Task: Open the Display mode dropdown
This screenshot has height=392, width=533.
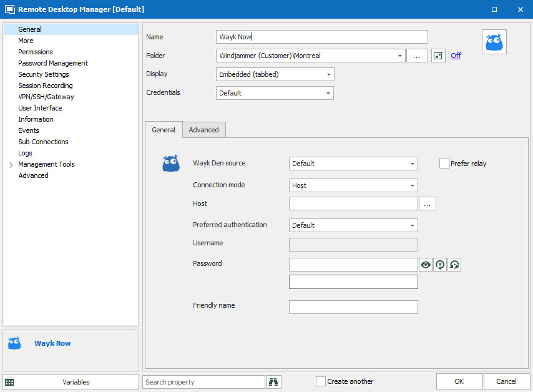Action: click(x=328, y=74)
